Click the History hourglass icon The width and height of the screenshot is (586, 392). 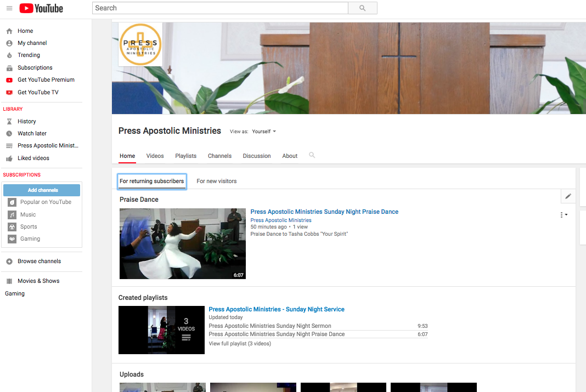(x=9, y=121)
